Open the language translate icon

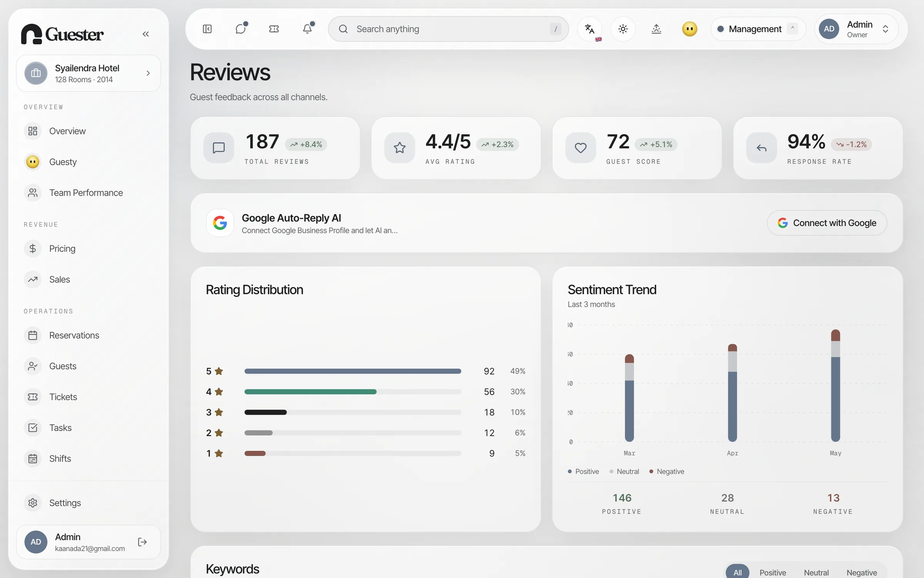(x=589, y=29)
